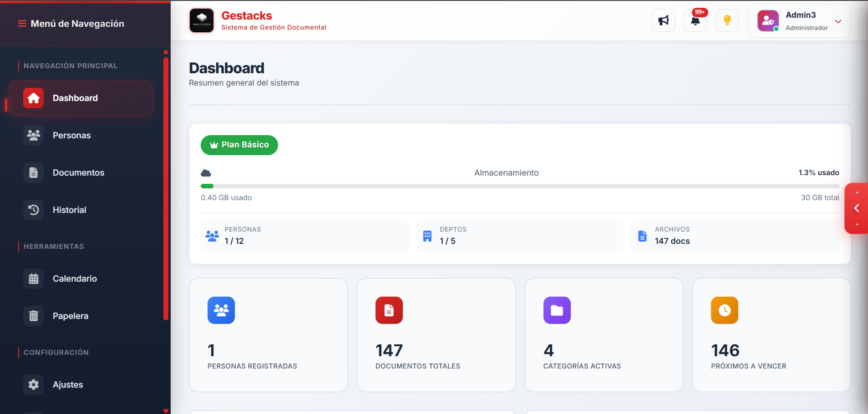This screenshot has height=414, width=868.
Task: Expand the red side panel arrow
Action: (x=856, y=208)
